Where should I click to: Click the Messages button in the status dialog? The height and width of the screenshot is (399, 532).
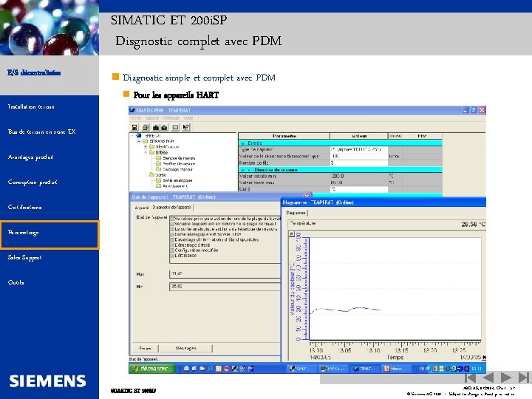(186, 348)
